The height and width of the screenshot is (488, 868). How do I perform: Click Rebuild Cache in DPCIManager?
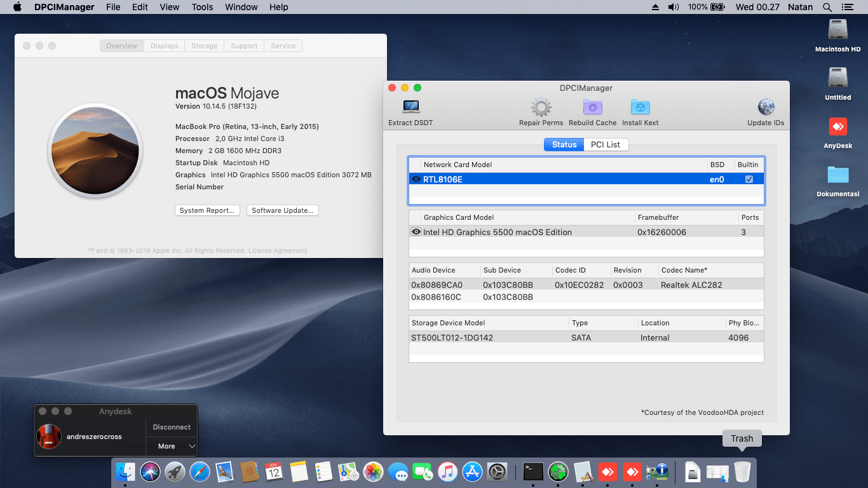[x=592, y=107]
